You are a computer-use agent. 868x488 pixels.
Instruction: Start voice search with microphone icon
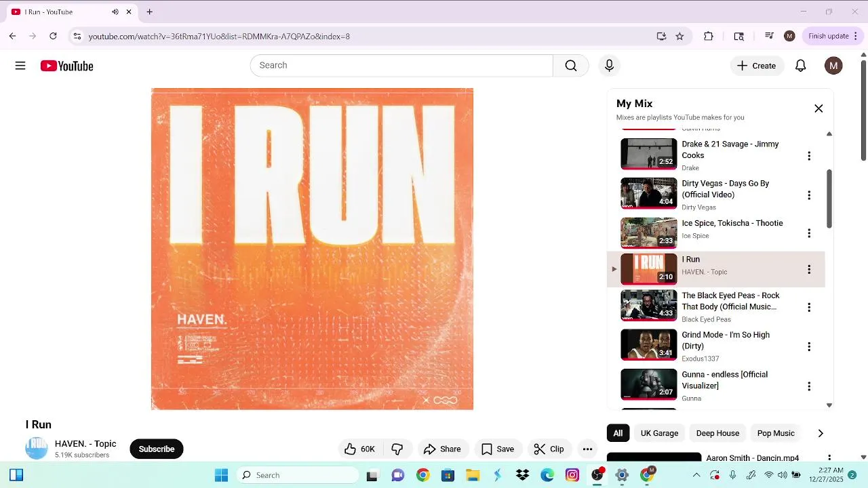(x=609, y=66)
